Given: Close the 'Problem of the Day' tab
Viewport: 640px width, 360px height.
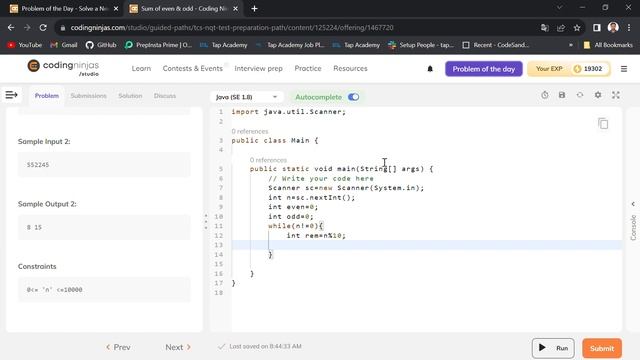Looking at the screenshot, I should point(116,9).
